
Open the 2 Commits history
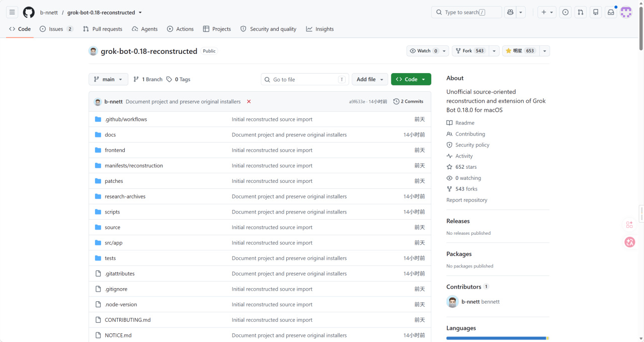tap(409, 101)
